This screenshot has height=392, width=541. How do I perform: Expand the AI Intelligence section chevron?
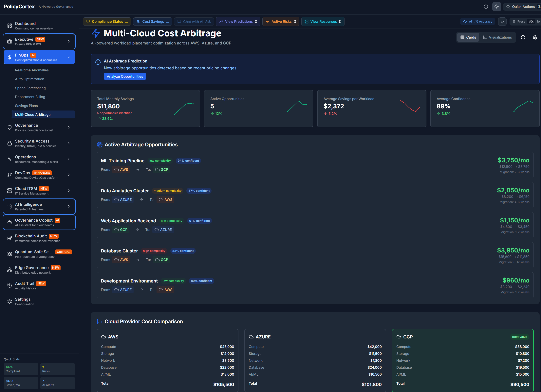tap(69, 207)
